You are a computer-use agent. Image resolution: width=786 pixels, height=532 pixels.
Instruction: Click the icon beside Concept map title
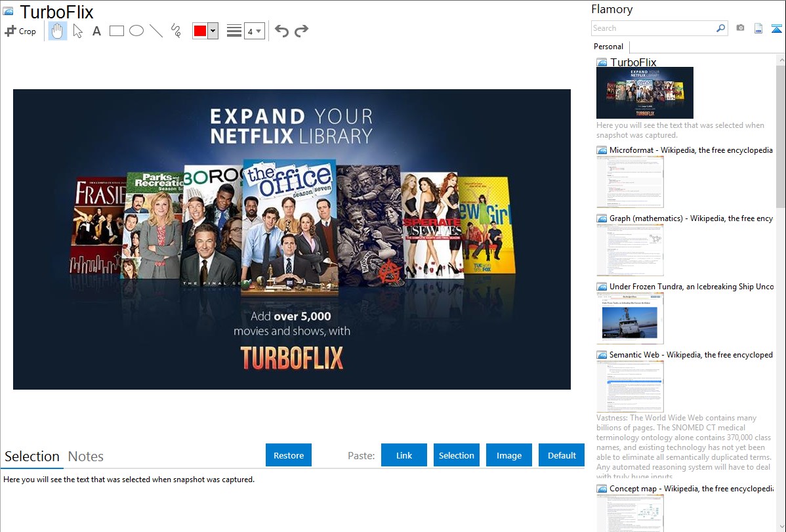602,489
